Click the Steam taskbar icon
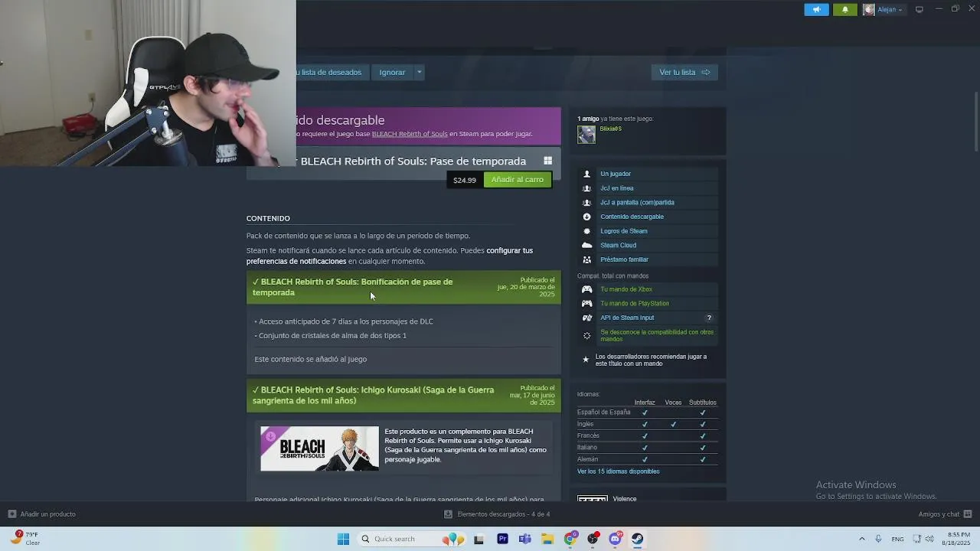980x551 pixels. [x=637, y=539]
